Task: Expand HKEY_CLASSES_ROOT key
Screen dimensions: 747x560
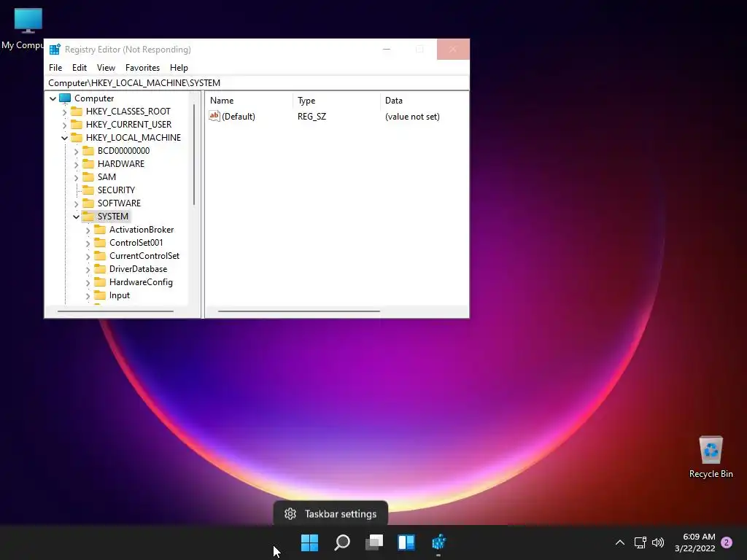Action: click(64, 112)
